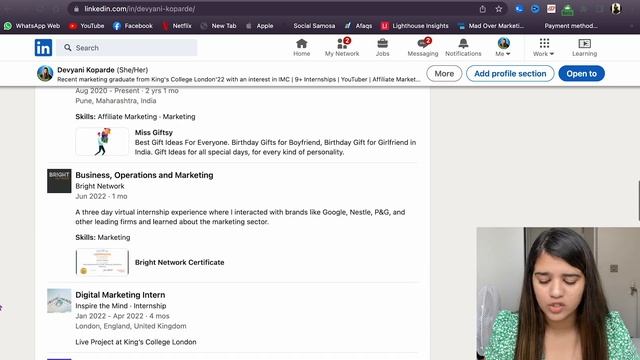Open Afaqs bookmark
This screenshot has width=640, height=360.
(x=358, y=26)
